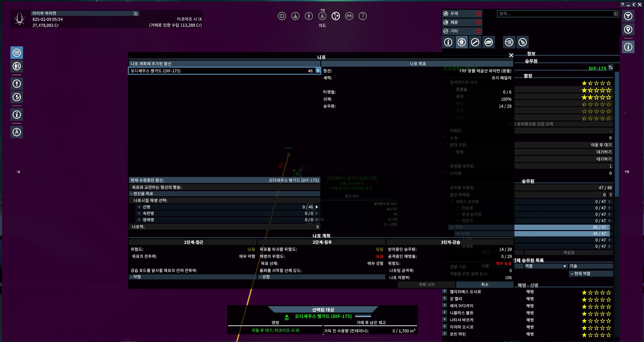The image size is (644, 342).
Task: Open the 현재 역할 skill display dropdown
Action: pos(591,274)
